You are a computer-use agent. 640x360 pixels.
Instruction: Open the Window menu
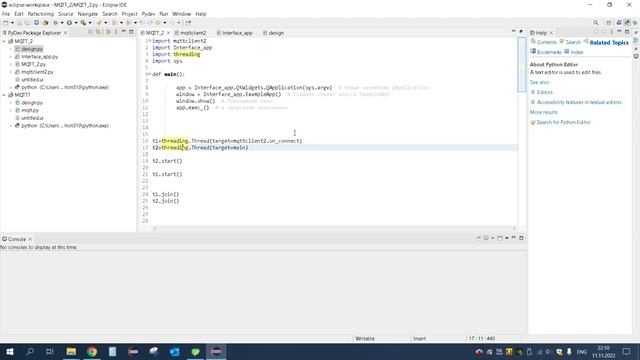coord(182,14)
